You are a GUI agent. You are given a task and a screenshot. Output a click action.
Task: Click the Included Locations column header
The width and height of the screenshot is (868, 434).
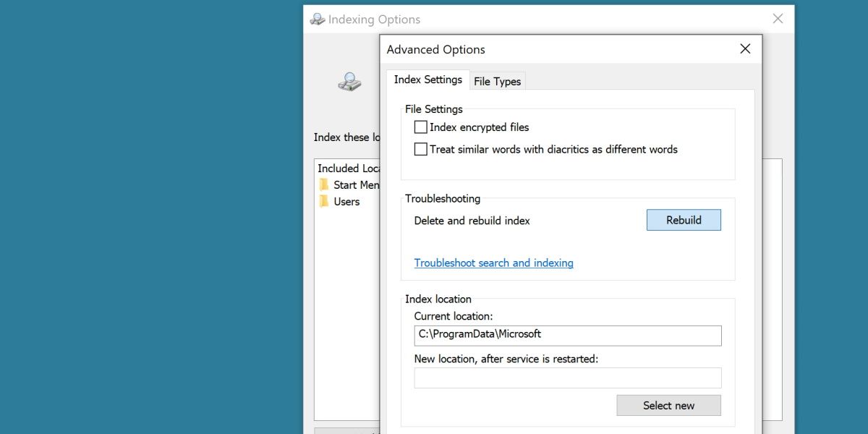tap(347, 168)
